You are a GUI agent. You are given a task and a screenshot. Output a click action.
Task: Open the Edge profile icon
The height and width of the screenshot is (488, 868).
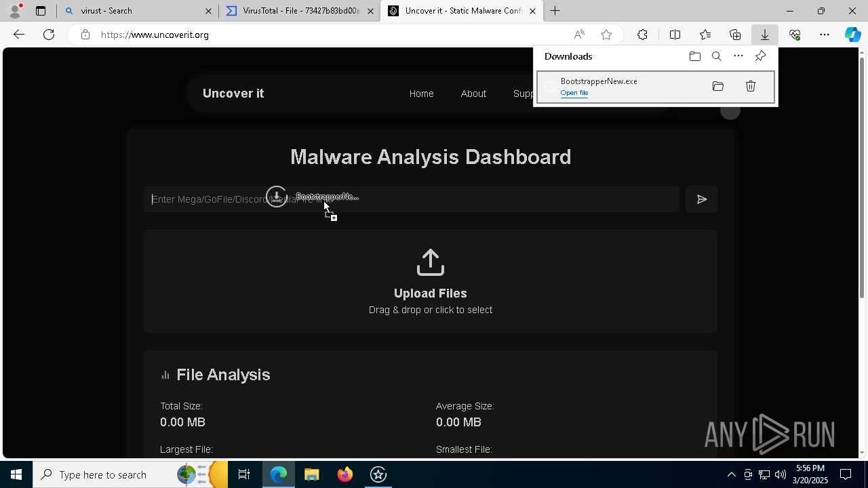(x=15, y=11)
